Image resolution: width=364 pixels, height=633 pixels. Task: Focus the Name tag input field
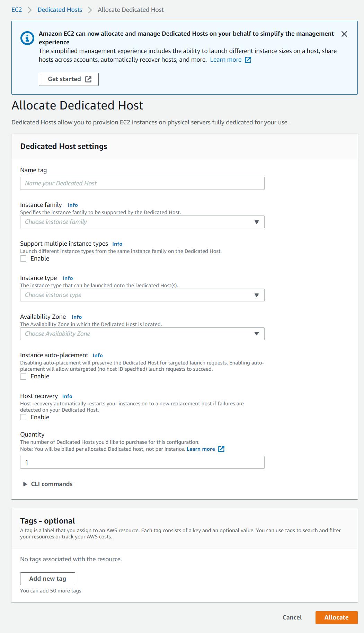[x=142, y=183]
